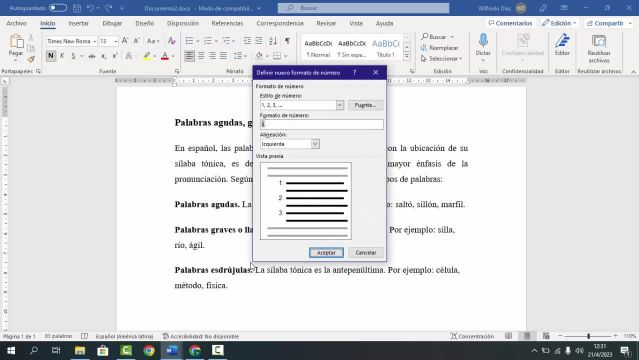Viewport: 639px width, 360px height.
Task: Increase paragraph indent
Action: pyautogui.click(x=259, y=41)
